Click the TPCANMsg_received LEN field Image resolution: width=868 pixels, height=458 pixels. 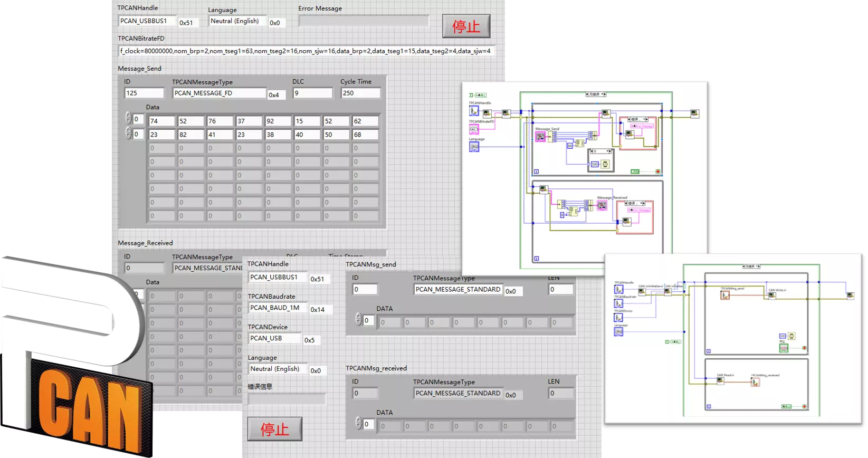point(560,394)
